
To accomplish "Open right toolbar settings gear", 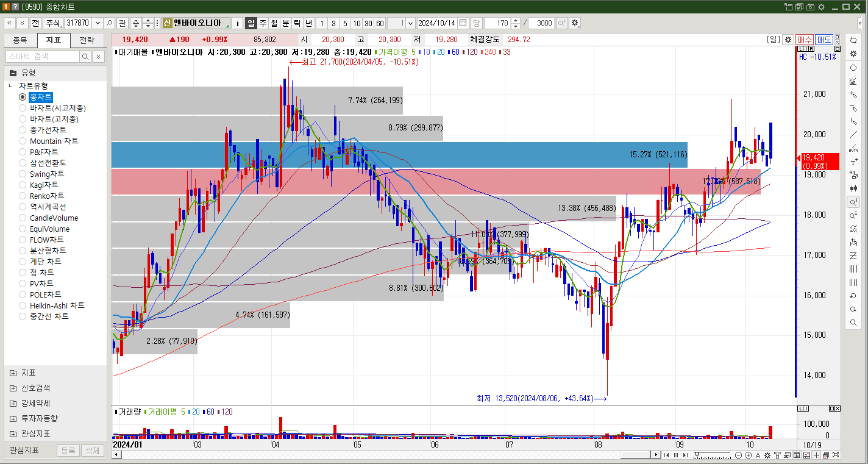I will pyautogui.click(x=853, y=54).
